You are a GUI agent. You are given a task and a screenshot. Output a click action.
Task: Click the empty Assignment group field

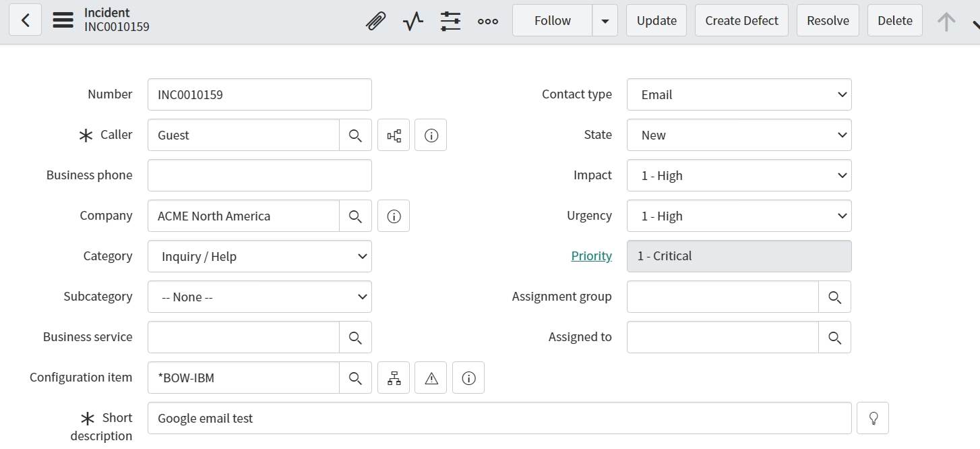[723, 297]
